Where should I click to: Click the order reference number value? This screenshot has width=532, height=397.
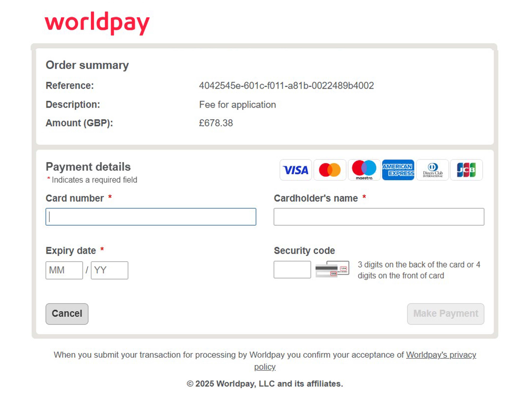286,86
